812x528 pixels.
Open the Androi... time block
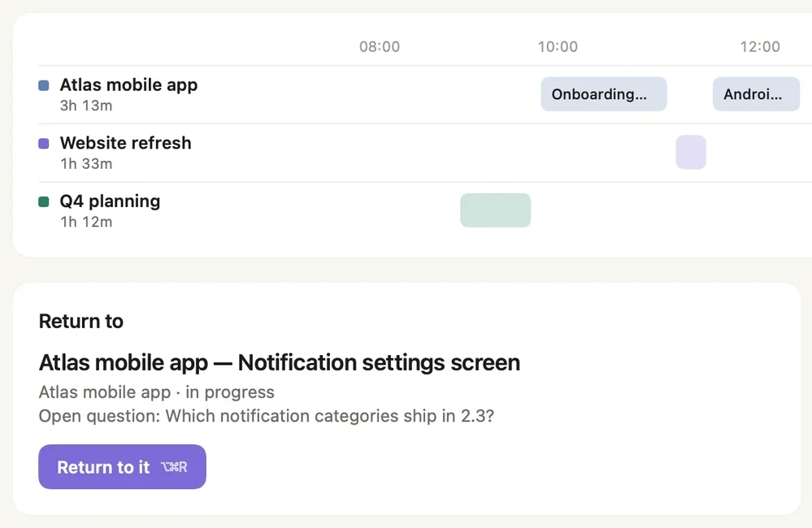[756, 94]
